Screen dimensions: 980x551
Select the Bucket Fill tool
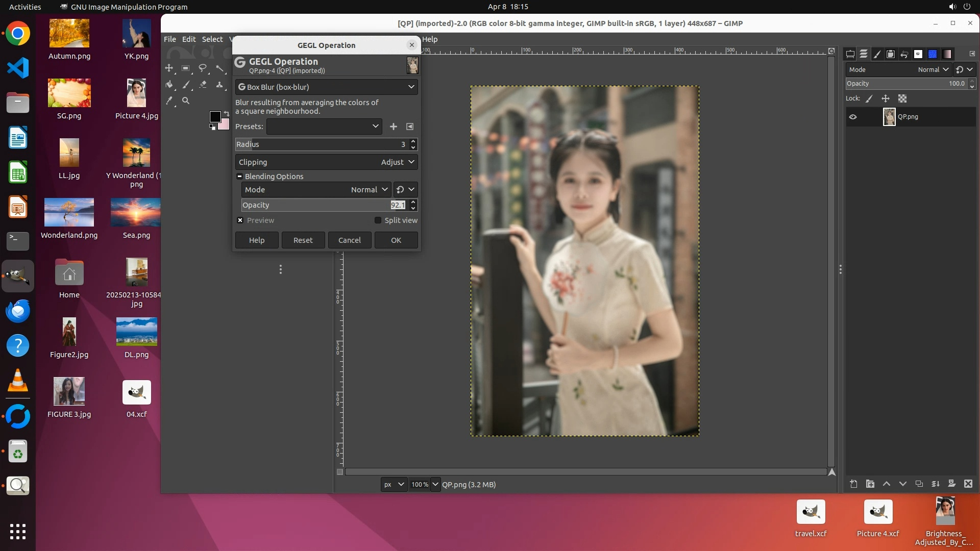coord(169,85)
